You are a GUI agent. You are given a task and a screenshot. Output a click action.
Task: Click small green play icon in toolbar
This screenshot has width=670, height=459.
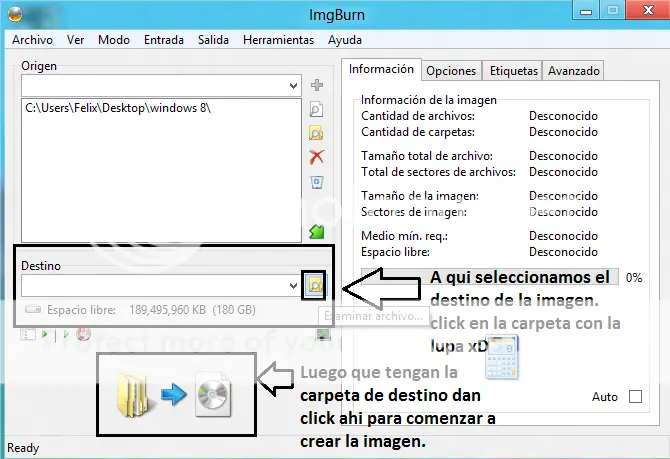tap(44, 334)
